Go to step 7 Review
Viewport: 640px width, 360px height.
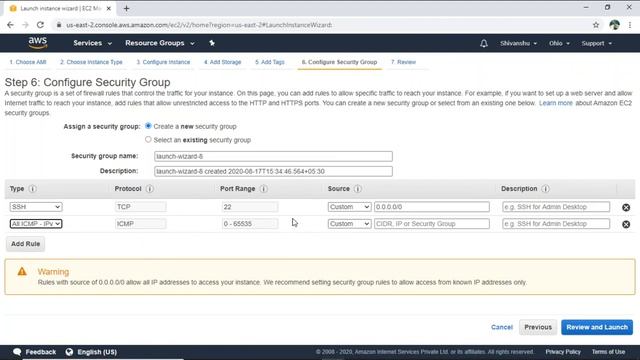[x=403, y=62]
